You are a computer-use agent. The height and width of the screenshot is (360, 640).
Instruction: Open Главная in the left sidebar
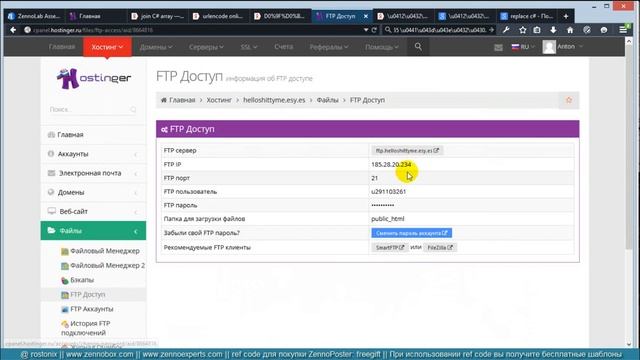coord(93,135)
